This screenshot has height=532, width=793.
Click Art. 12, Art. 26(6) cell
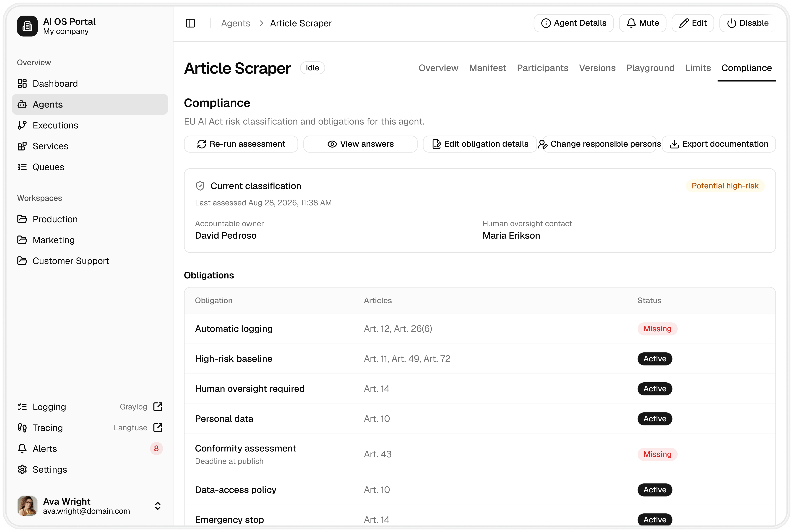point(398,329)
